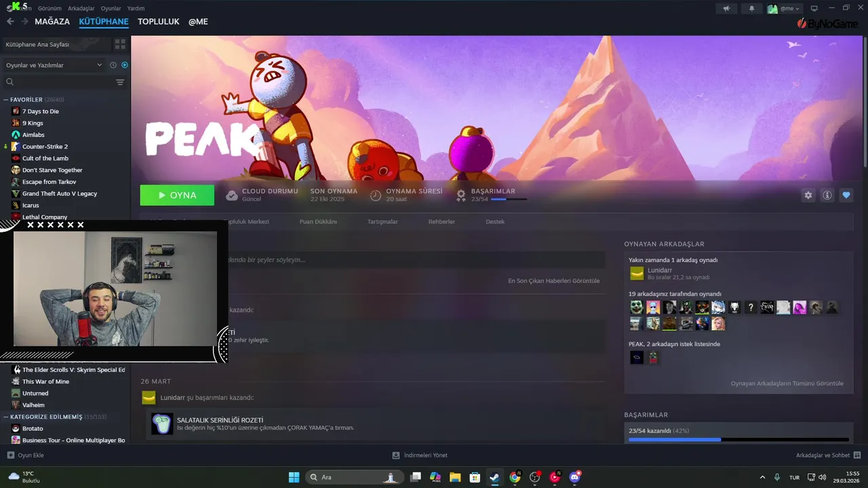Open the Oyunlar menu
The image size is (868, 488).
pos(111,8)
